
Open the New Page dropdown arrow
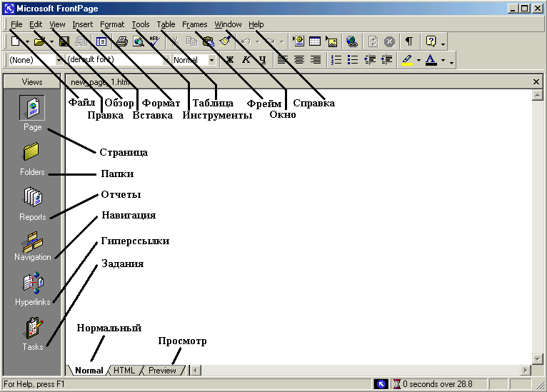27,42
